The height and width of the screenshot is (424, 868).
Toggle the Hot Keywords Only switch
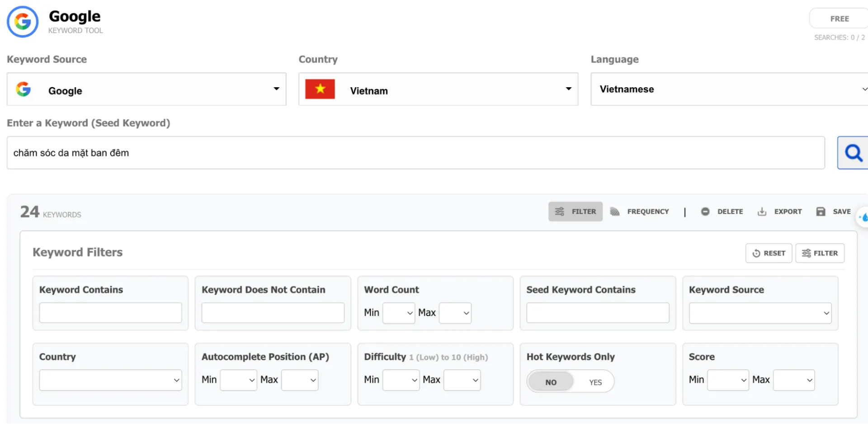pyautogui.click(x=570, y=382)
